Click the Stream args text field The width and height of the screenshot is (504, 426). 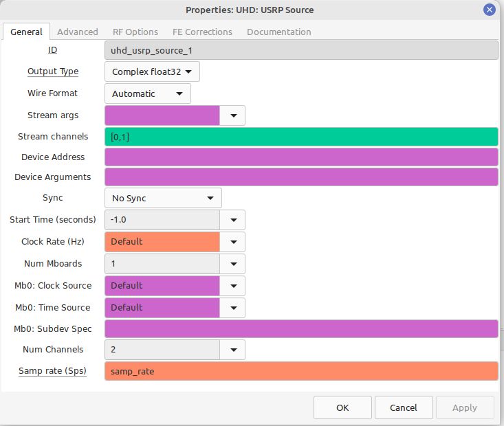[162, 115]
